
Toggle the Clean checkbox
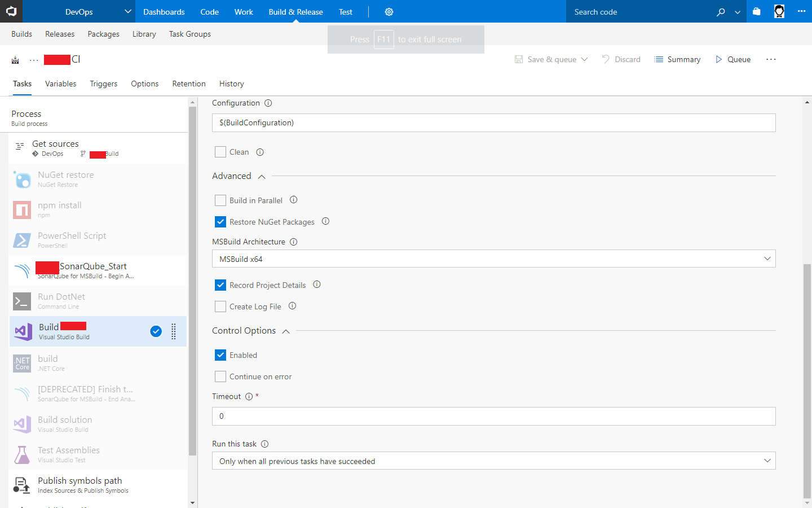(x=220, y=152)
